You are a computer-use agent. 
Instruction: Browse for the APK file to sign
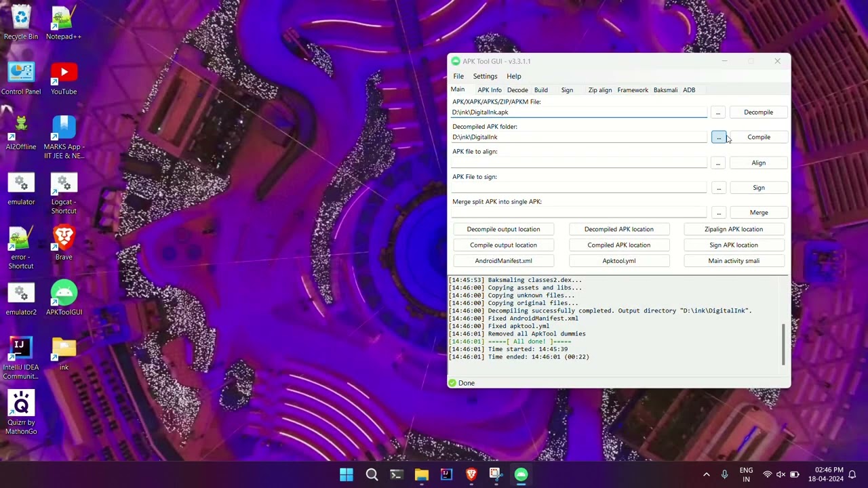click(718, 188)
